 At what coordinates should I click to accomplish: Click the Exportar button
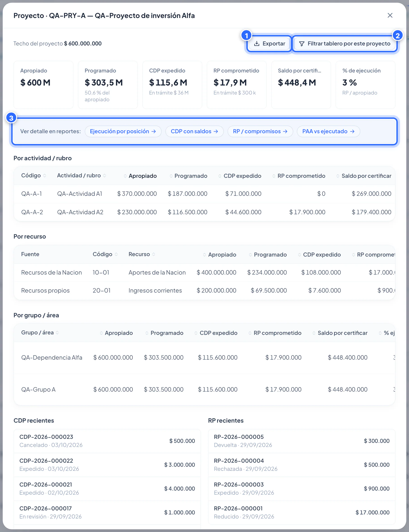[x=269, y=43]
